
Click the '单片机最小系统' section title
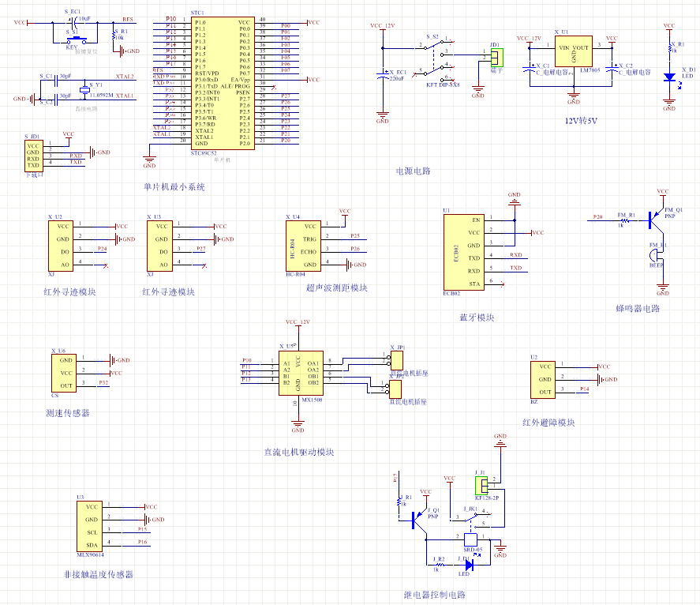tap(174, 186)
